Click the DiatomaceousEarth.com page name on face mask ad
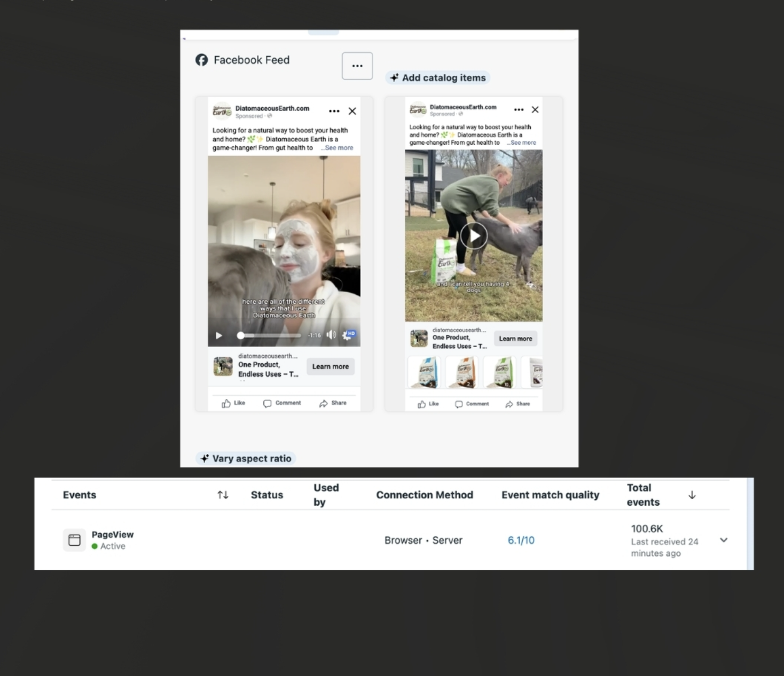This screenshot has width=784, height=676. click(272, 108)
